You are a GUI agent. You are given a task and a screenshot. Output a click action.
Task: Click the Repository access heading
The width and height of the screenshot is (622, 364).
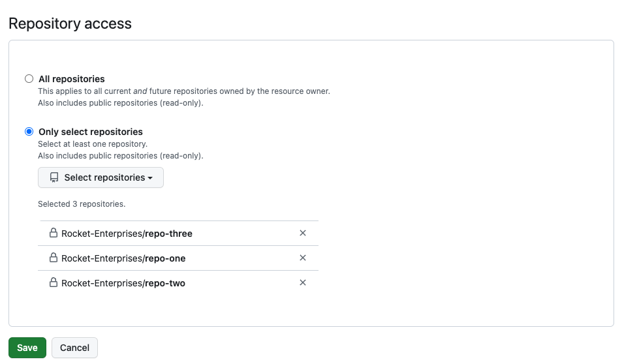tap(70, 24)
